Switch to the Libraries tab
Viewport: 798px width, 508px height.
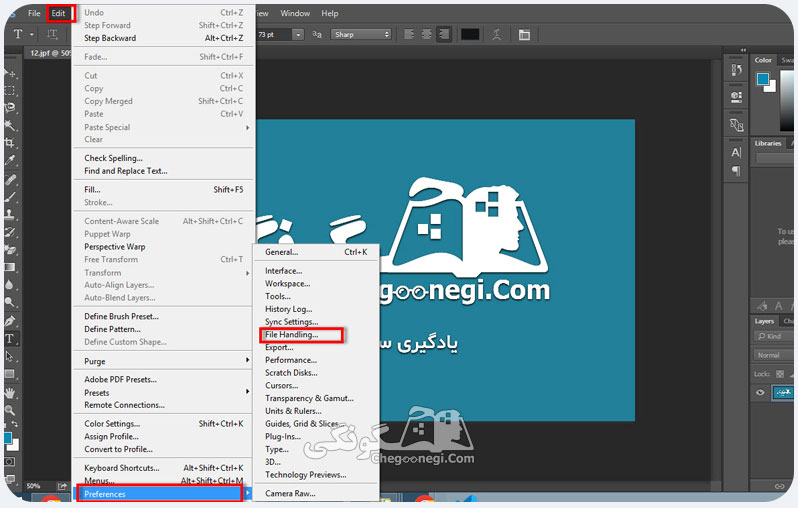(768, 144)
